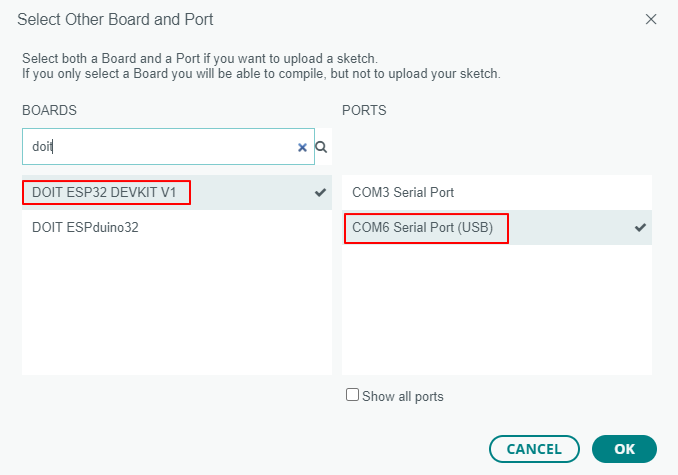
Task: Cancel the board and port selection
Action: (534, 449)
